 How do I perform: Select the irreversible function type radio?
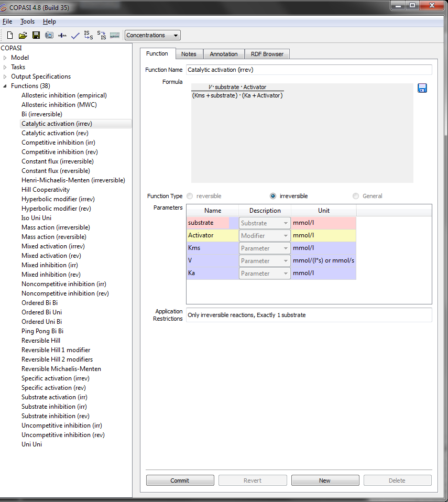tap(273, 196)
